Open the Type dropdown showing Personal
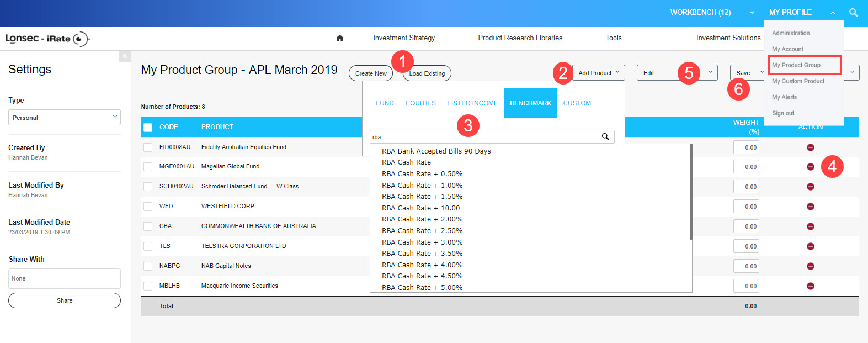This screenshot has width=868, height=343. [65, 118]
